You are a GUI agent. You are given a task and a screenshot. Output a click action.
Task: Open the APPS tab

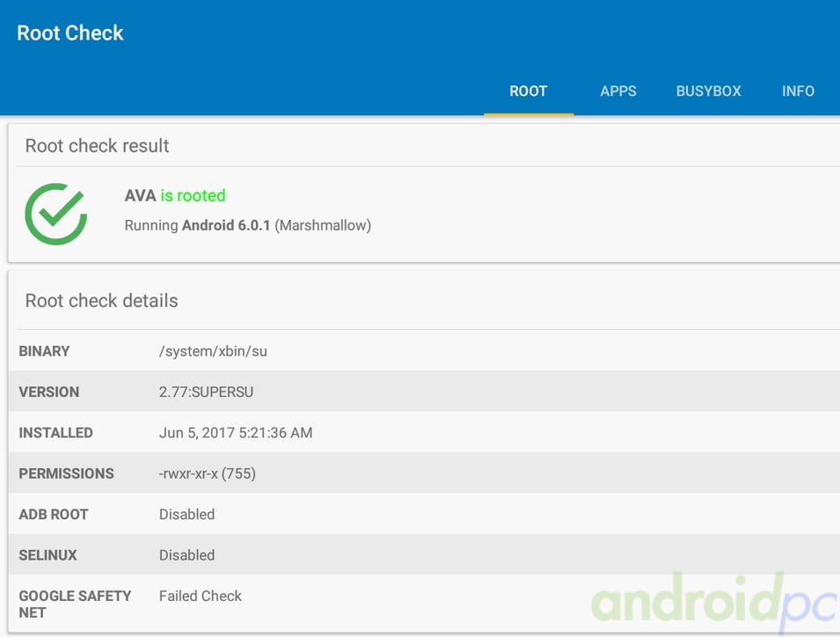(x=618, y=92)
